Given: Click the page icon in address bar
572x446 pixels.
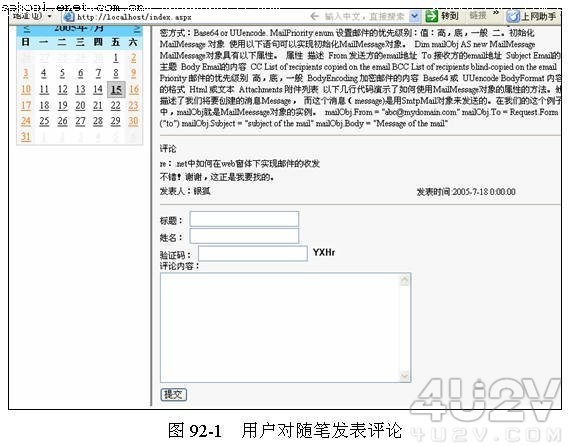Looking at the screenshot, I should point(69,17).
